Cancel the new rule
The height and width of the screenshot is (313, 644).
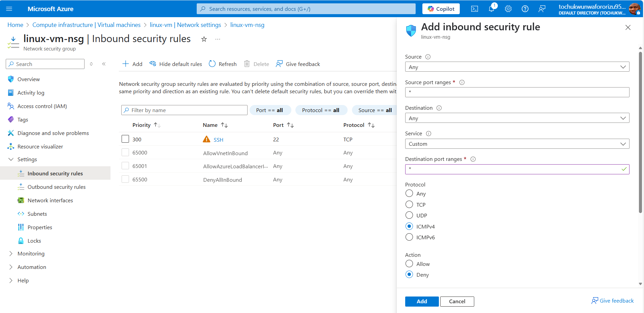[x=457, y=301]
